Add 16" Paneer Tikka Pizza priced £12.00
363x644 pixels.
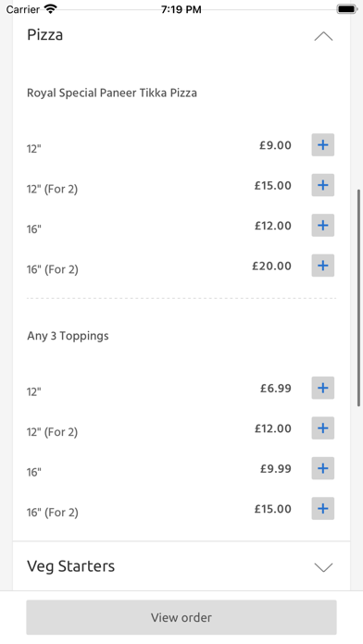(x=322, y=226)
